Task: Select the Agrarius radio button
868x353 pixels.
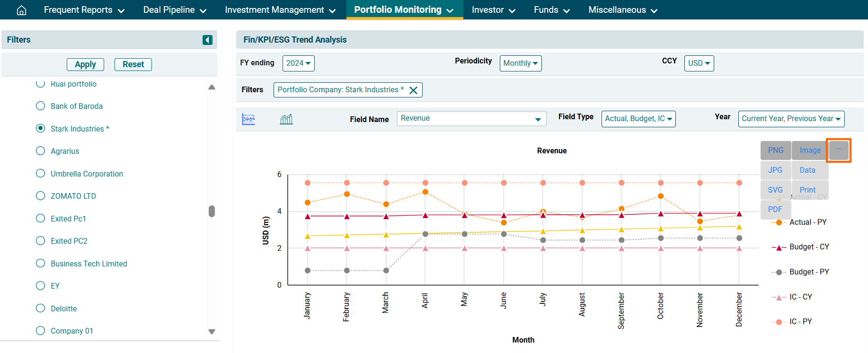Action: (41, 151)
